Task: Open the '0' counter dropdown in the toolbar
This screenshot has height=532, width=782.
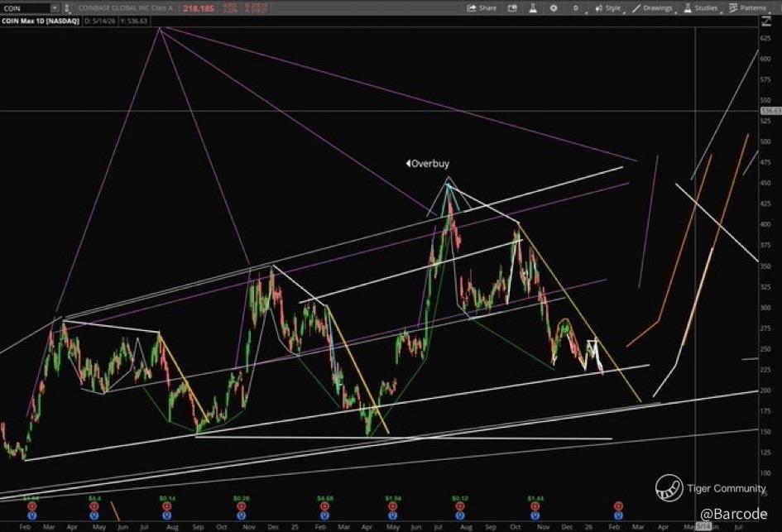Action: (576, 8)
